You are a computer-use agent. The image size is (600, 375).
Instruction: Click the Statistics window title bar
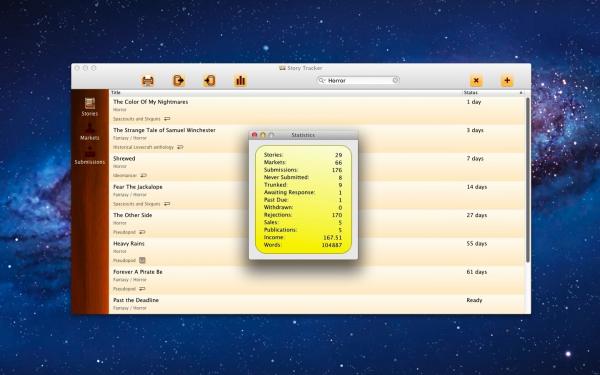[303, 135]
